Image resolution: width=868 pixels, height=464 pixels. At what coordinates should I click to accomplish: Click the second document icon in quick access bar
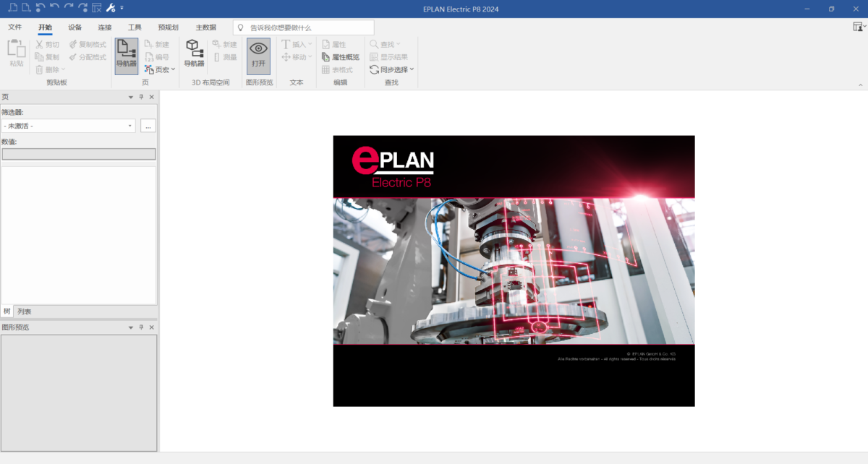coord(26,8)
